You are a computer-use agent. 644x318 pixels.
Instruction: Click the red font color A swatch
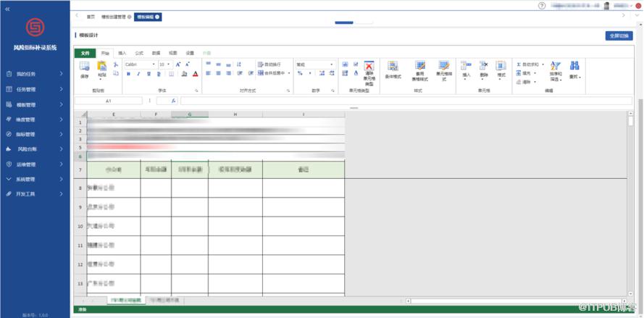point(196,74)
